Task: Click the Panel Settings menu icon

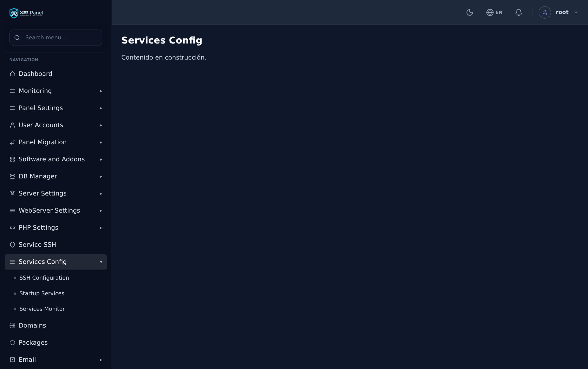Action: coord(12,108)
